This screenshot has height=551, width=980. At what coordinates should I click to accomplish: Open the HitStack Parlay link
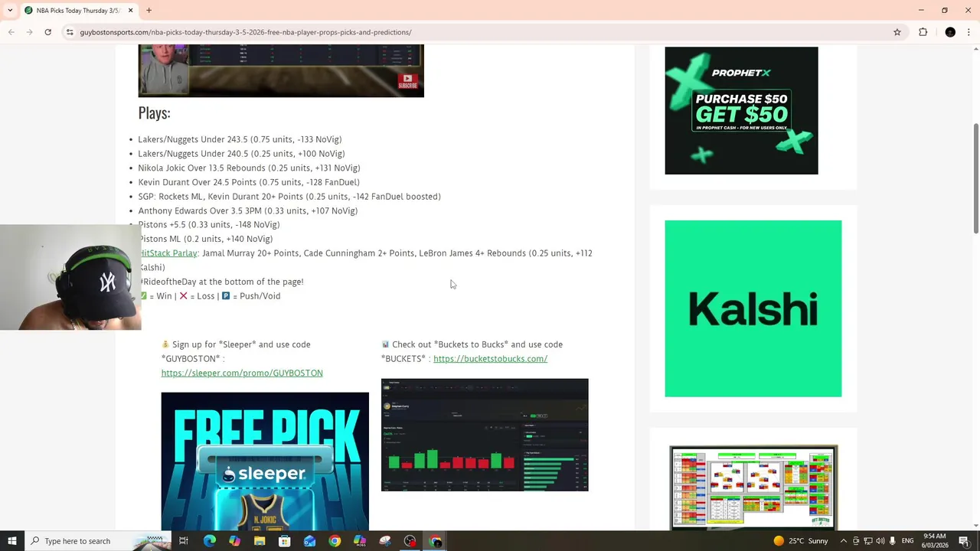pos(168,253)
